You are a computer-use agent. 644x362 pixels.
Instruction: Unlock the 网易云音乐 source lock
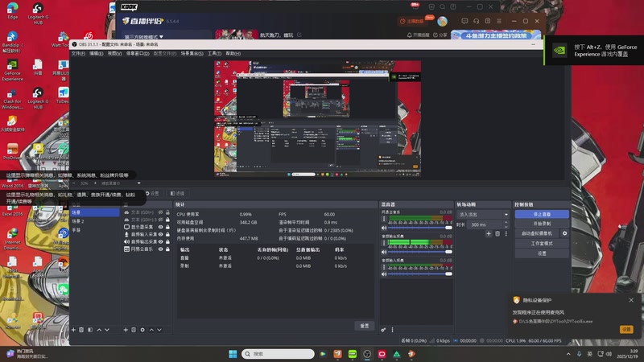click(x=167, y=249)
